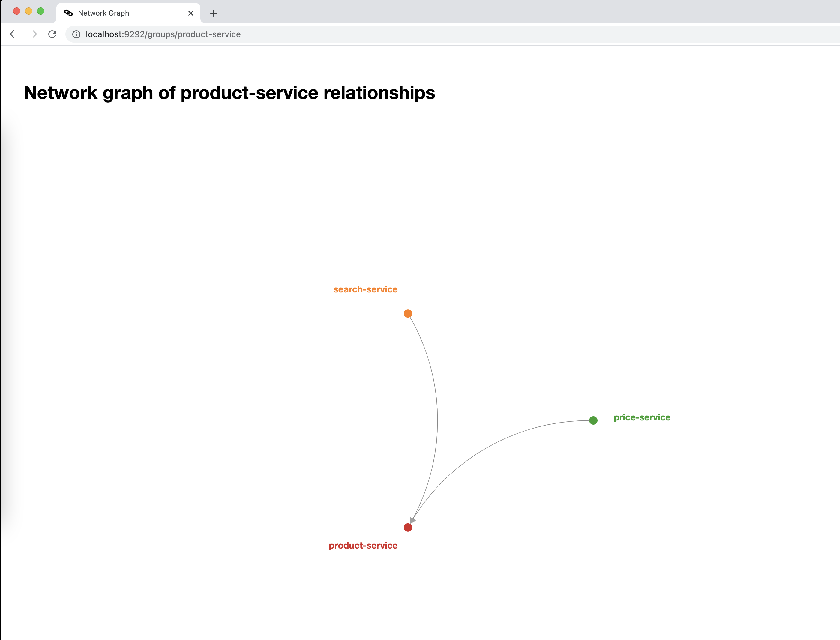Click the orange search-service node
Screen dimensions: 840x640
pos(408,313)
